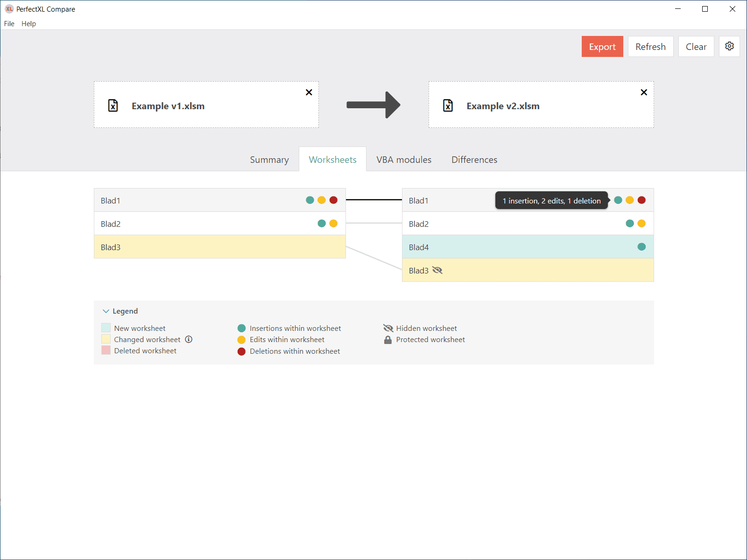
Task: Click the Example v2.xlsm file icon
Action: pos(448,105)
